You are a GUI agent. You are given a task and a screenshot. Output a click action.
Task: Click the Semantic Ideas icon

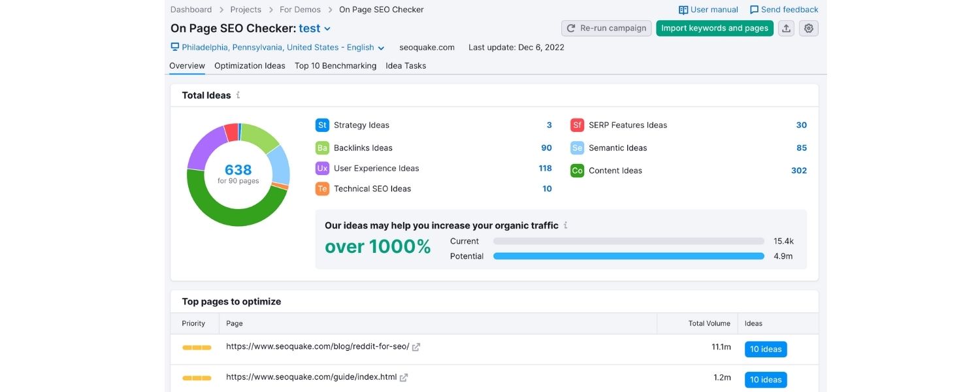[577, 148]
